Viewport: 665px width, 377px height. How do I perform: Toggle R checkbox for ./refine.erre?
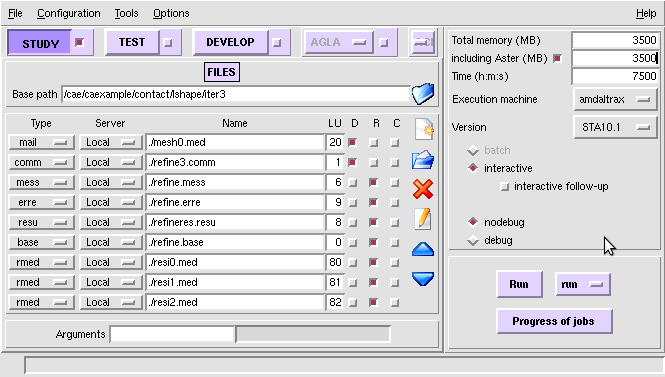373,202
